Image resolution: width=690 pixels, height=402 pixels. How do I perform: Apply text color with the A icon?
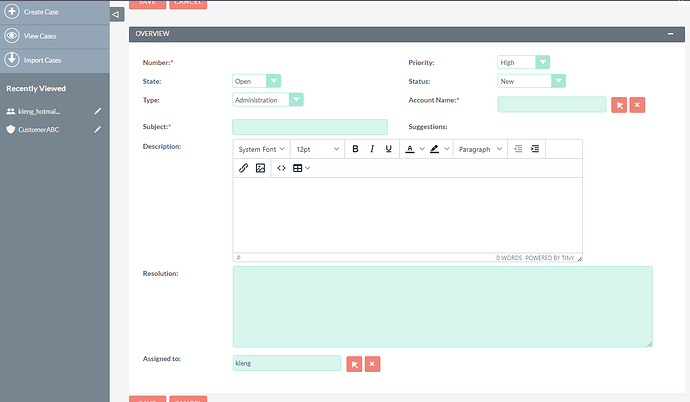pyautogui.click(x=410, y=149)
